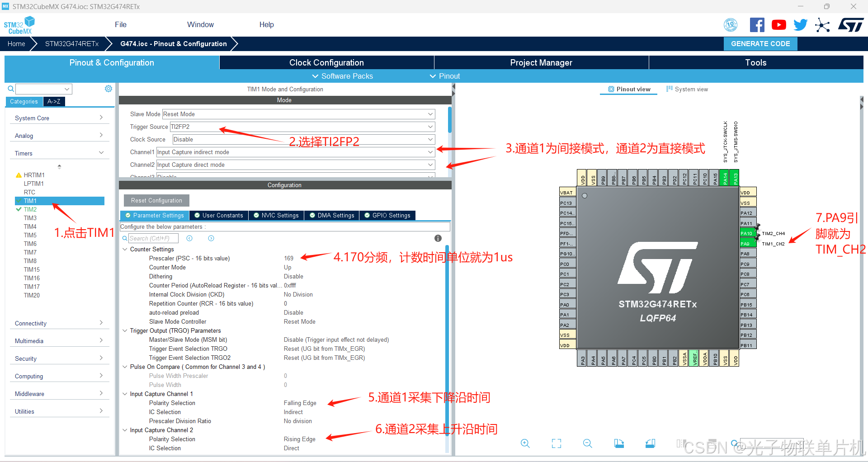The height and width of the screenshot is (462, 868).
Task: Go to next parameter search result
Action: pos(211,238)
